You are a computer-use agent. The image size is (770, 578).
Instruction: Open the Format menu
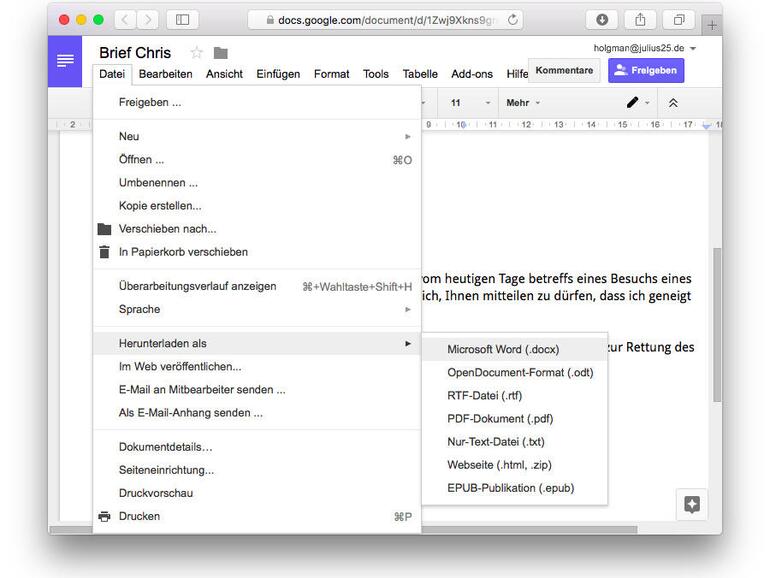pos(331,74)
